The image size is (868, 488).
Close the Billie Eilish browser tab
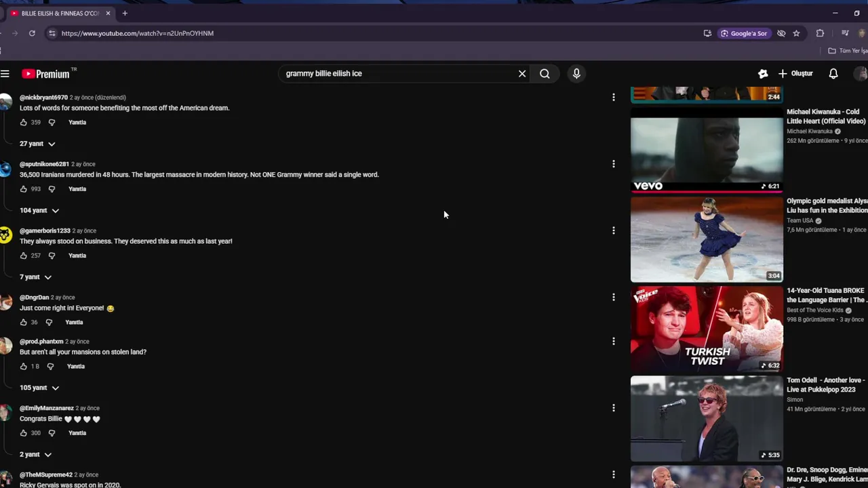point(108,13)
